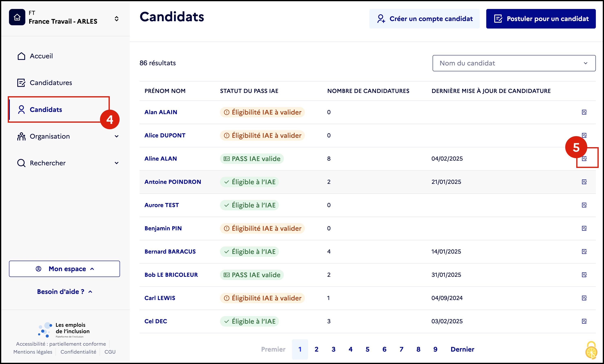Click the Éligible à l'IAE badge for Cel DEC
Screen dimensions: 604x364
(x=249, y=321)
